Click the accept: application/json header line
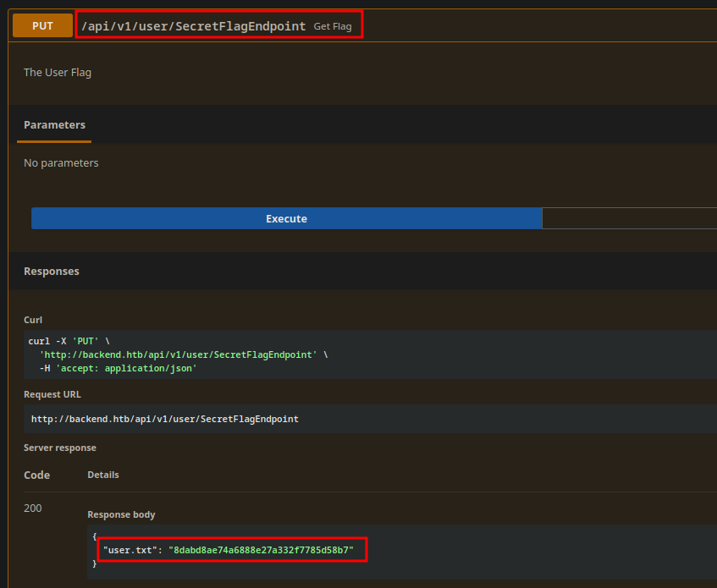This screenshot has width=717, height=588. tap(118, 368)
